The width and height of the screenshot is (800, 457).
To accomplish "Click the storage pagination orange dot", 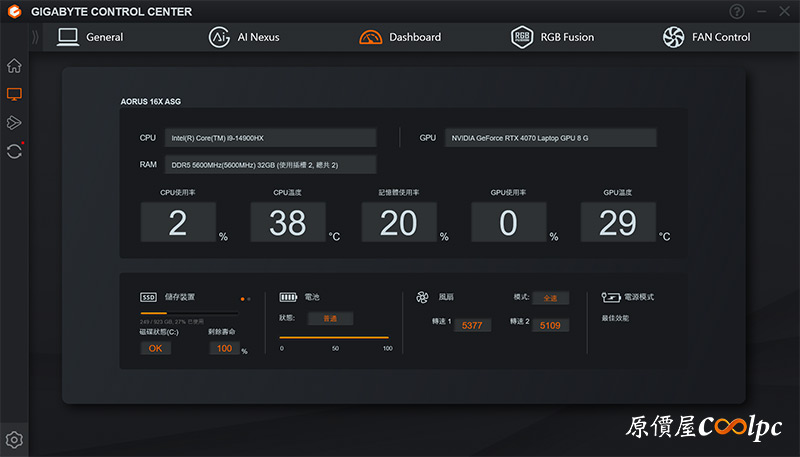I will 242,299.
